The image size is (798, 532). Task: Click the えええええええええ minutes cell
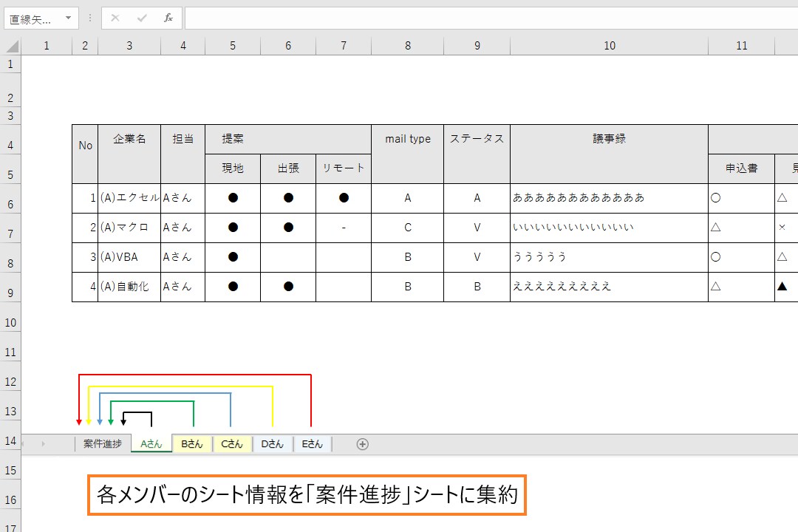pos(609,287)
